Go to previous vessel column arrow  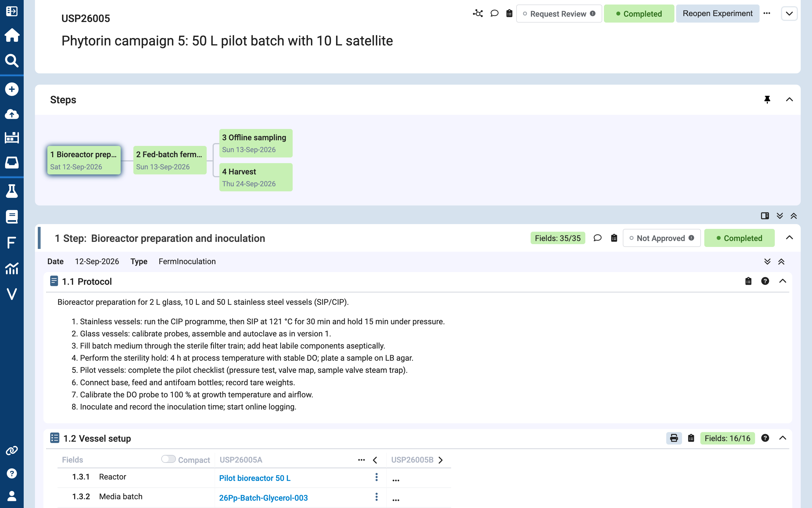[375, 460]
